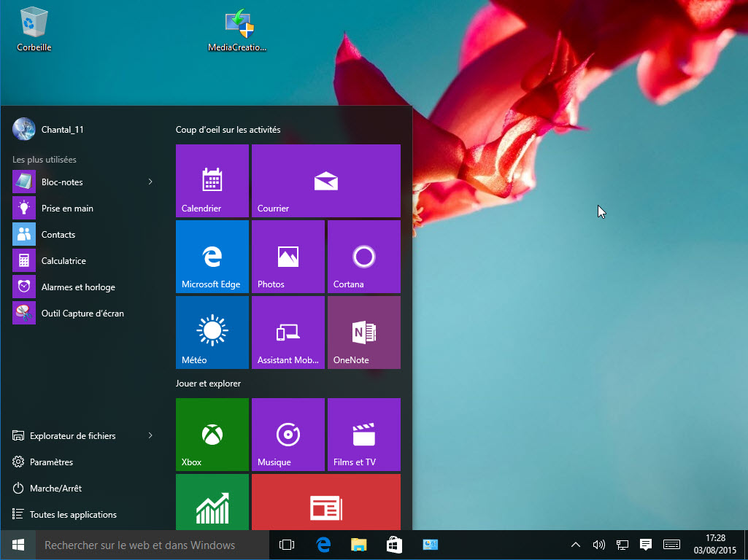Launch the OneNote tile

point(364,332)
